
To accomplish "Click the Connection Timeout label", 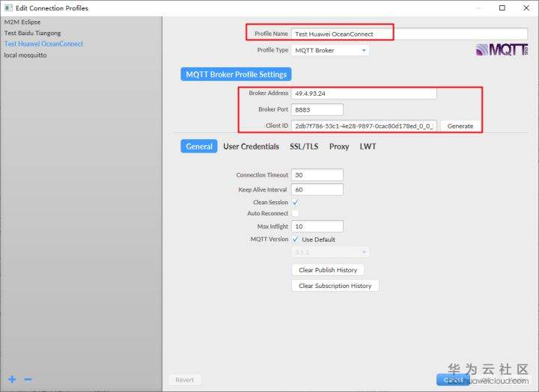I will [262, 175].
